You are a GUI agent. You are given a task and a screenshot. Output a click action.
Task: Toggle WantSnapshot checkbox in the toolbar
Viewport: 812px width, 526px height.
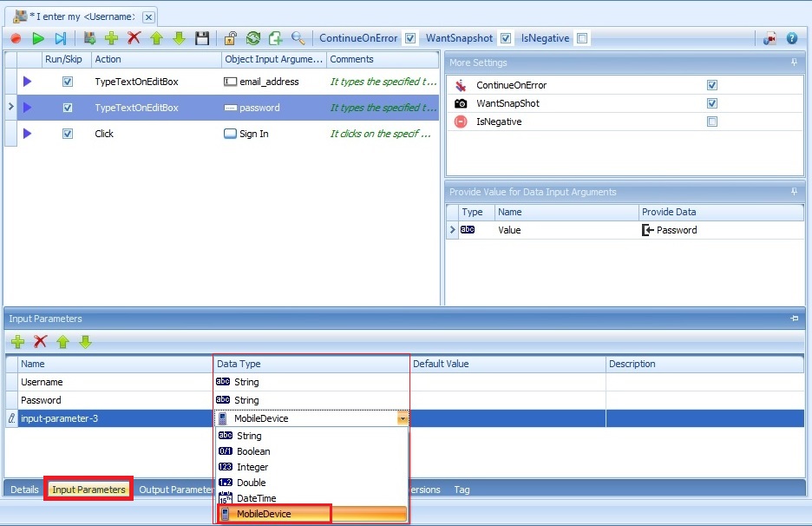point(506,38)
